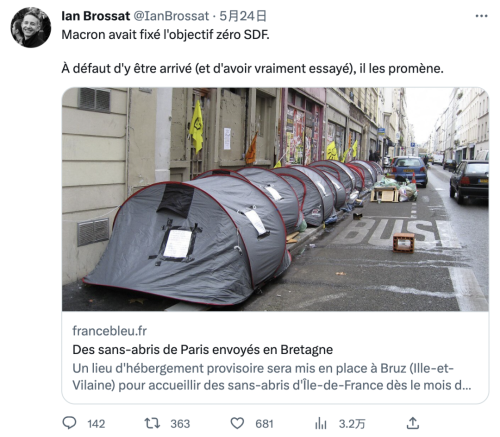This screenshot has width=500, height=437.
Task: Click the 681 likes count
Action: 264,424
